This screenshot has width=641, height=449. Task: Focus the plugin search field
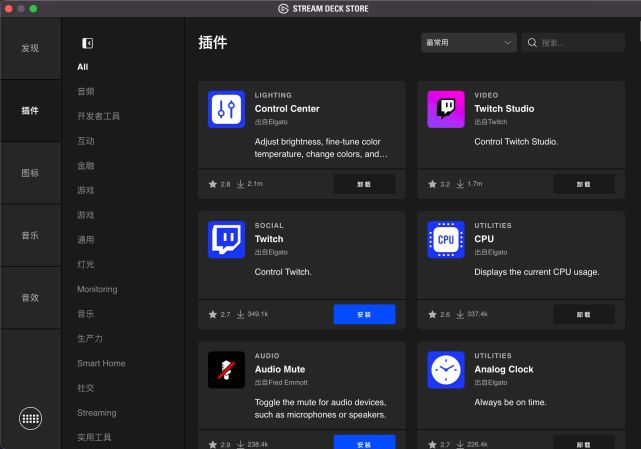573,43
